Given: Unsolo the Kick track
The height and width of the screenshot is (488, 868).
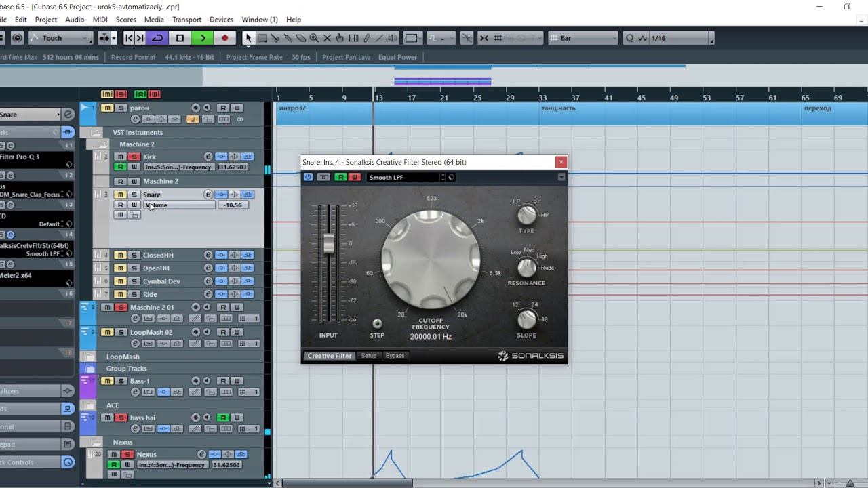Looking at the screenshot, I should pyautogui.click(x=134, y=157).
